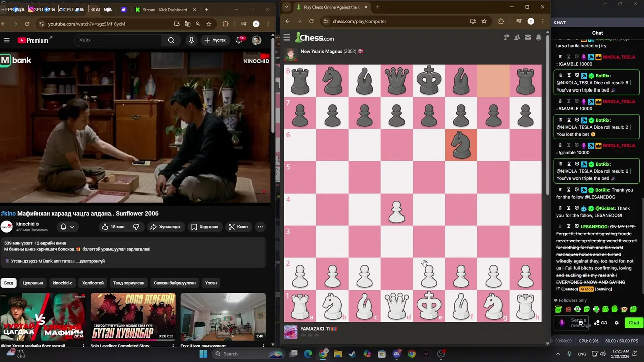The width and height of the screenshot is (644, 362).
Task: Select the Саяхан байршуулсан filter chip
Action: pos(175,283)
